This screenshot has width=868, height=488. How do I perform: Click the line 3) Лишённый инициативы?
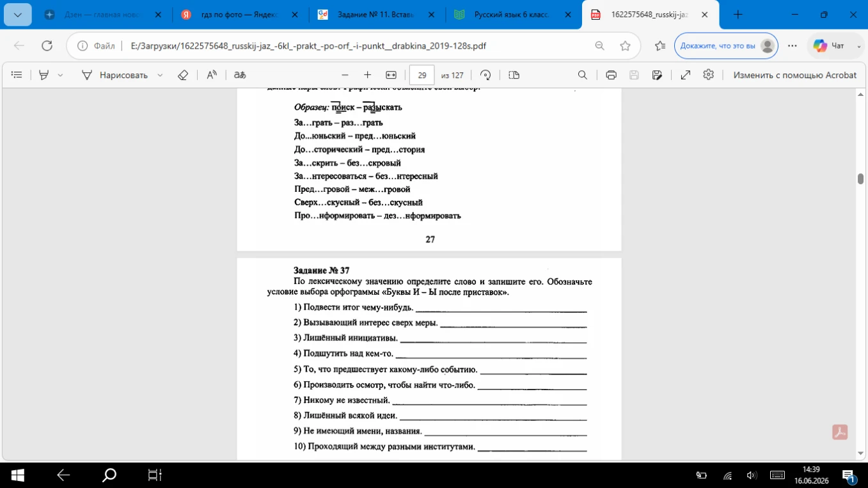pyautogui.click(x=345, y=338)
